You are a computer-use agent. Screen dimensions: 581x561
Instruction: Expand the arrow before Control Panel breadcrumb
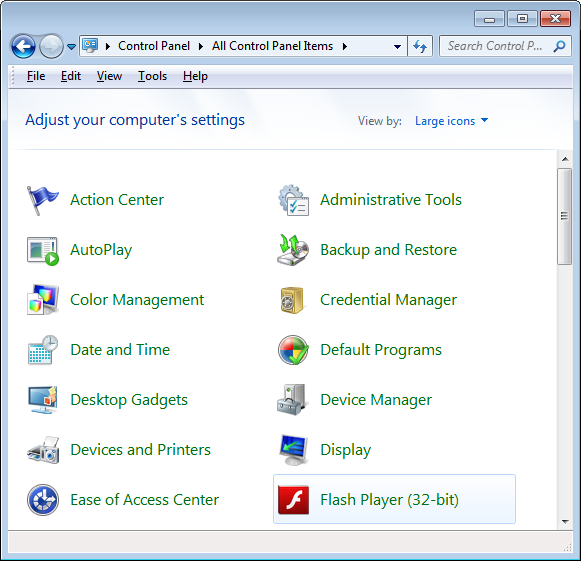pyautogui.click(x=108, y=46)
